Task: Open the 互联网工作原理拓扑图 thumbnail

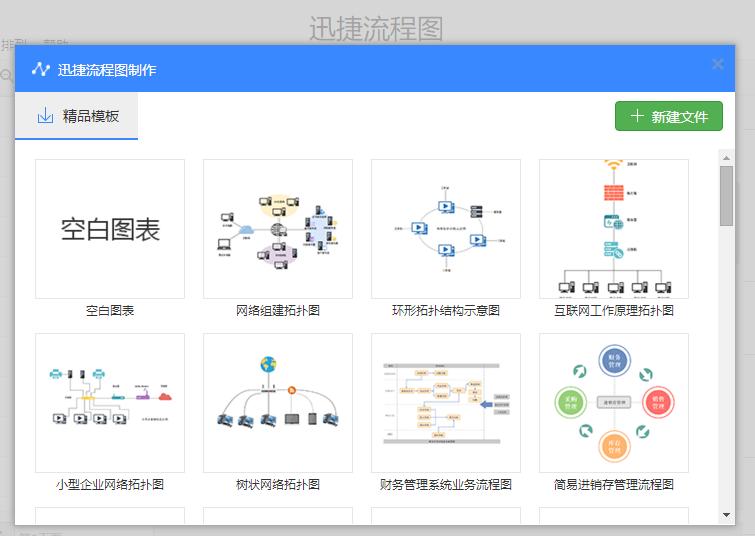Action: [x=614, y=229]
